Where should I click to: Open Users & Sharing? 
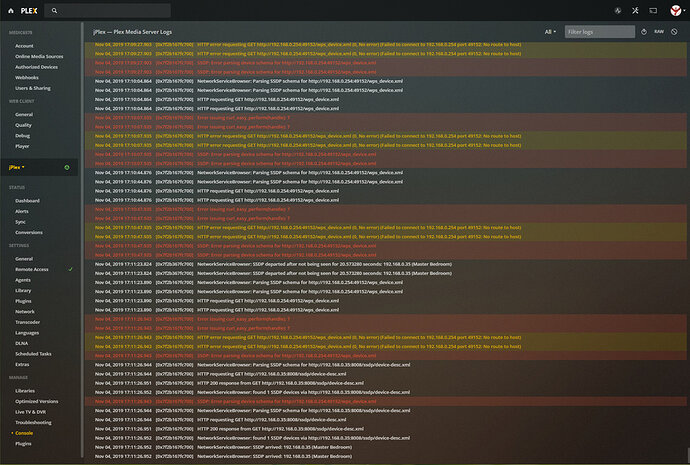coord(33,88)
